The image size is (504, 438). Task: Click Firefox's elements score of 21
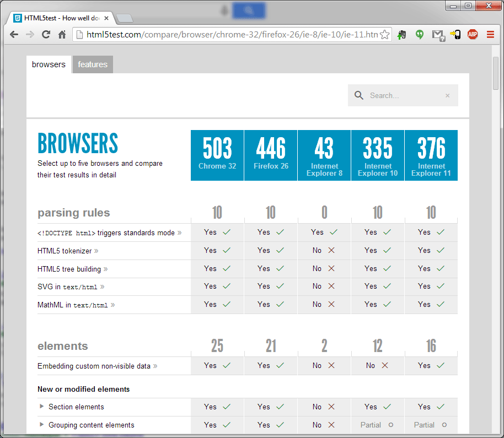[271, 346]
